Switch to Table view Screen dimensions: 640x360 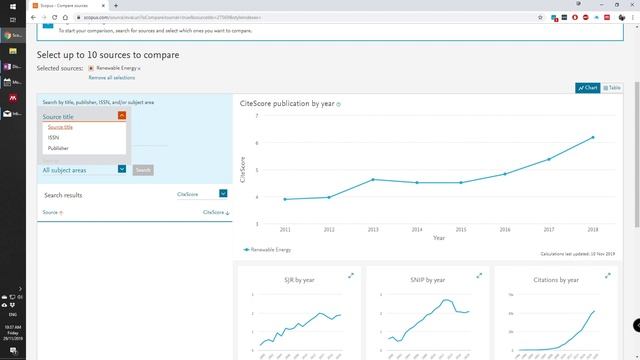612,88
